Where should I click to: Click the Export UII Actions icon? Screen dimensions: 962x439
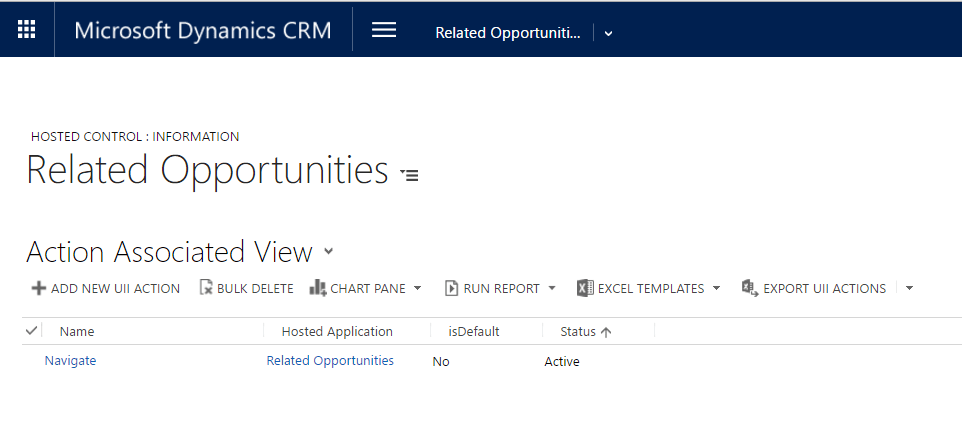pos(749,288)
